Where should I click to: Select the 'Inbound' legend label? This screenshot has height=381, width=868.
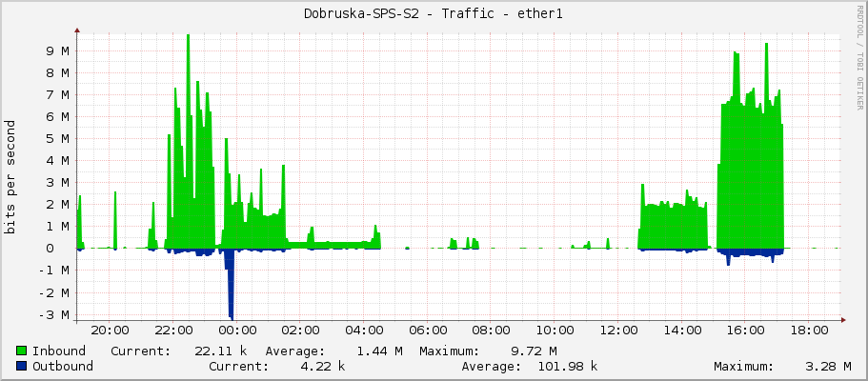click(x=59, y=351)
